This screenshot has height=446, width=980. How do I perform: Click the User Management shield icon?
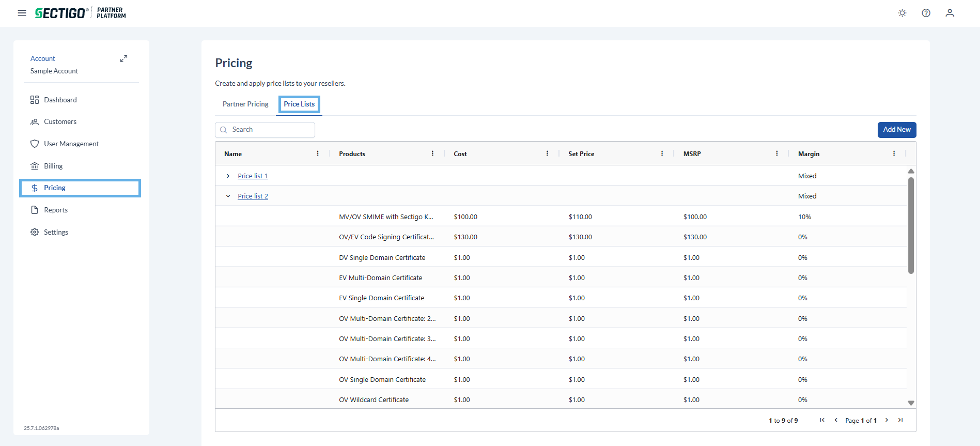pyautogui.click(x=35, y=144)
